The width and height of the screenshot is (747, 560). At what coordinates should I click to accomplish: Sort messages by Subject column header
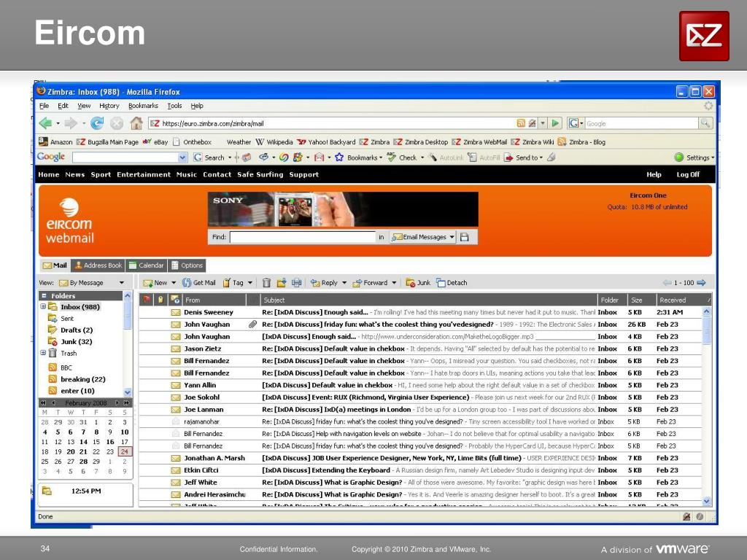(x=429, y=300)
